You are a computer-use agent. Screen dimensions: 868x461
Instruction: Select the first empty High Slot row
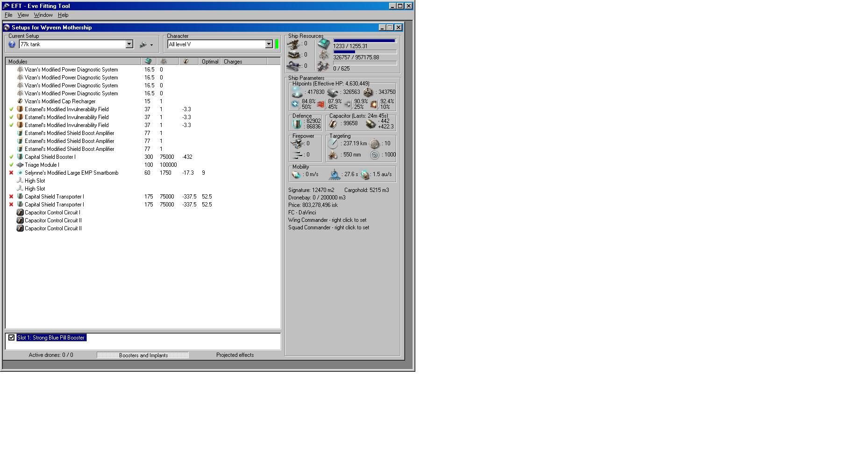(143, 181)
